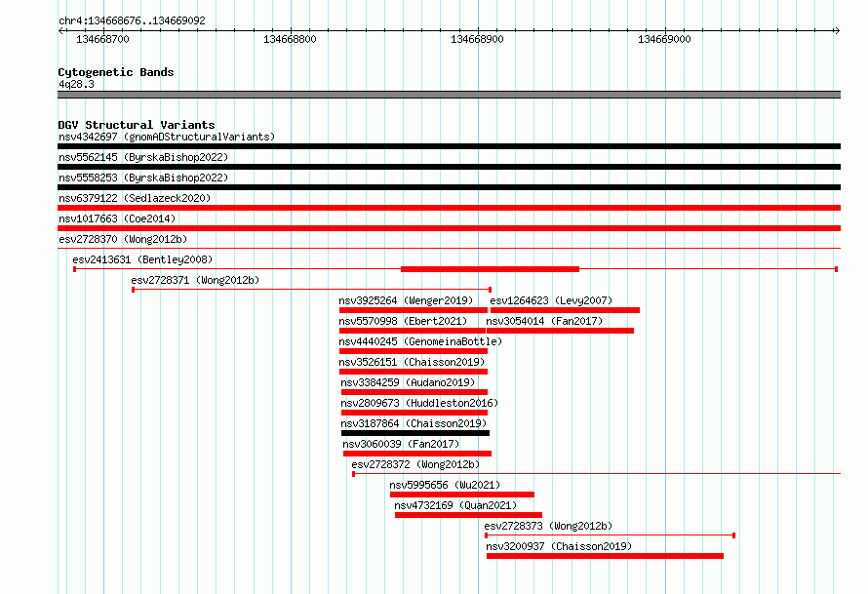Select nsv4440245 GenomeinaBottle variant label
868x594 pixels.
[x=420, y=341]
